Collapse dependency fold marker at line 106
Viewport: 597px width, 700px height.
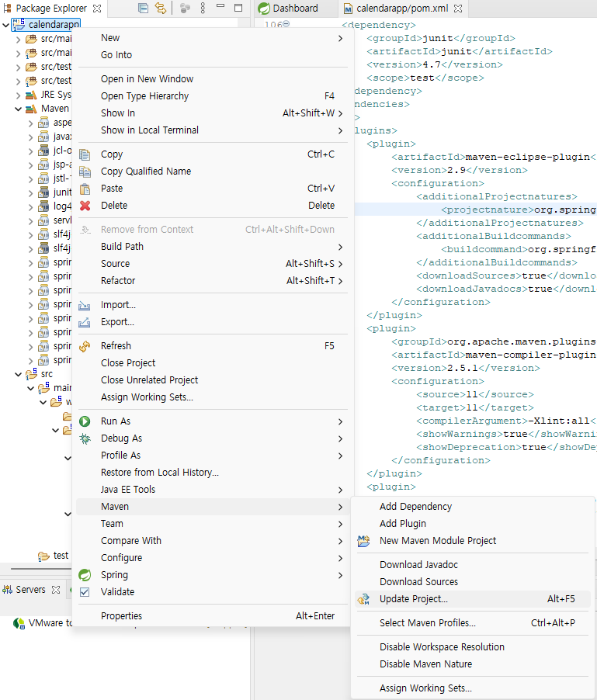pos(286,23)
